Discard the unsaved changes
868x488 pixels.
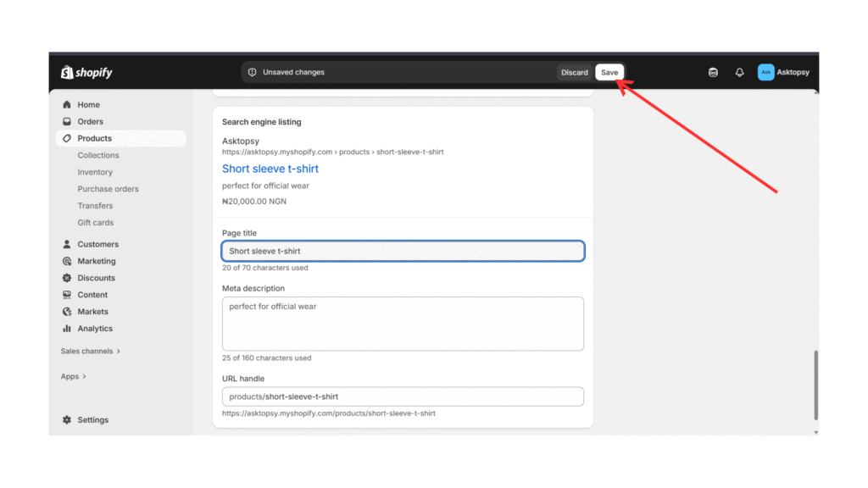[x=574, y=73]
